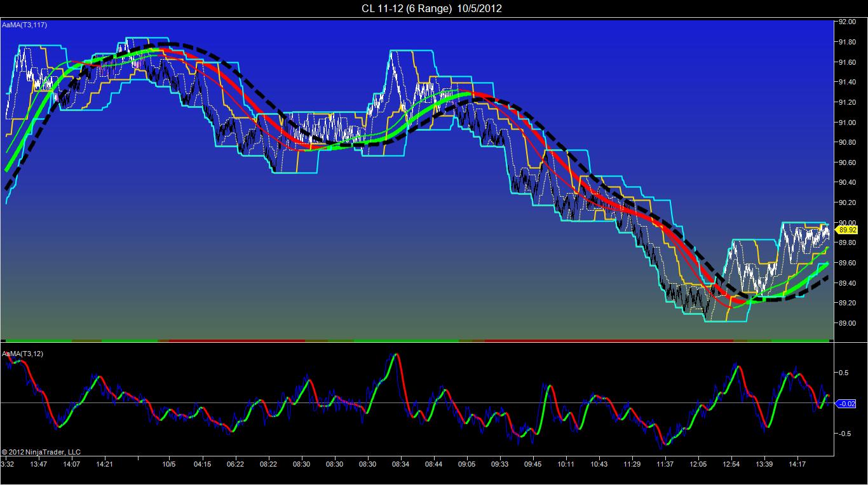
Task: Select the 06:22 time axis label
Action: tap(235, 464)
